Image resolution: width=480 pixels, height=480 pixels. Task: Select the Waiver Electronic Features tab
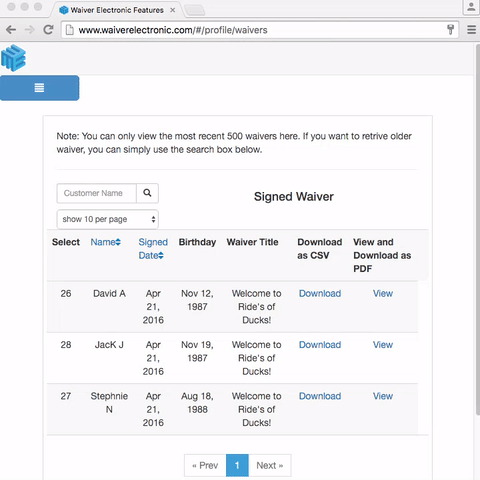(x=117, y=10)
